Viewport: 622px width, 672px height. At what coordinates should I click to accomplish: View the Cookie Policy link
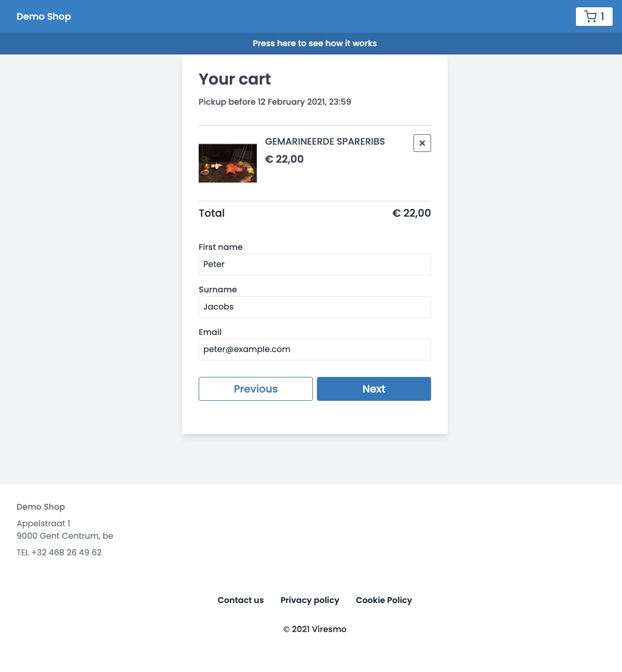tap(384, 600)
